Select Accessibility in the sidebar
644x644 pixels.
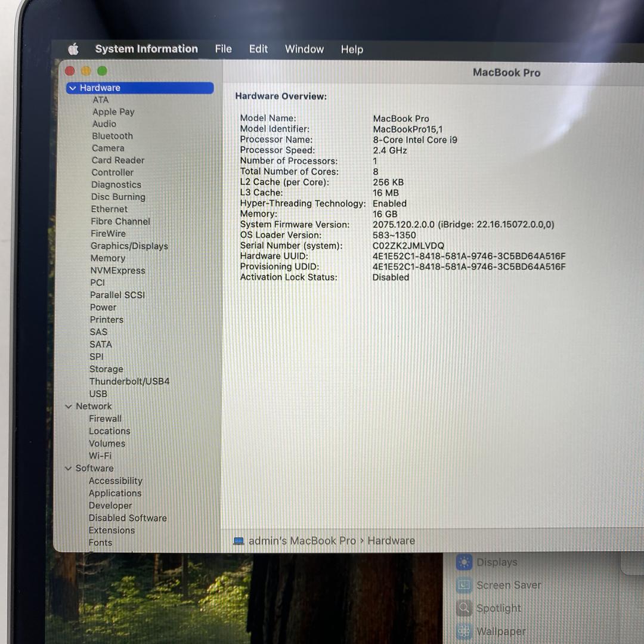coord(116,481)
